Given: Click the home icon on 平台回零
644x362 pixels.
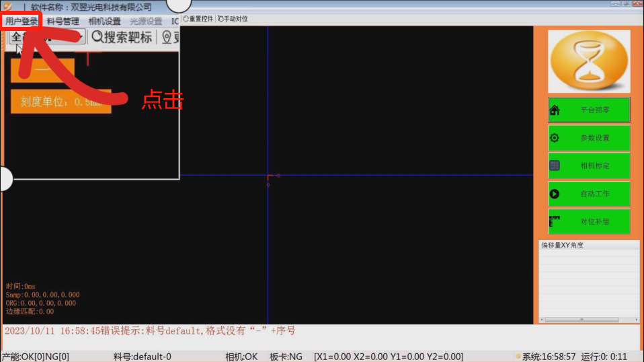Looking at the screenshot, I should pyautogui.click(x=555, y=110).
